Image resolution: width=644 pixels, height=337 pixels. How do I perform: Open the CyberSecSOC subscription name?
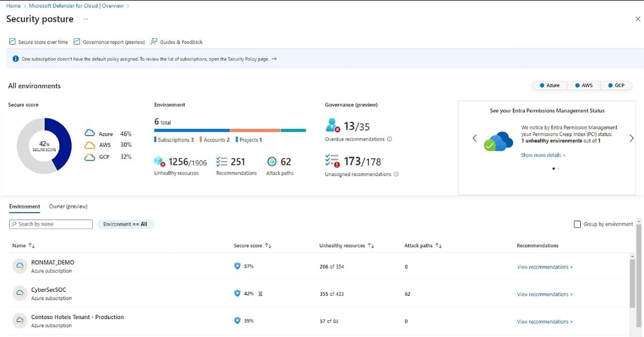49,290
